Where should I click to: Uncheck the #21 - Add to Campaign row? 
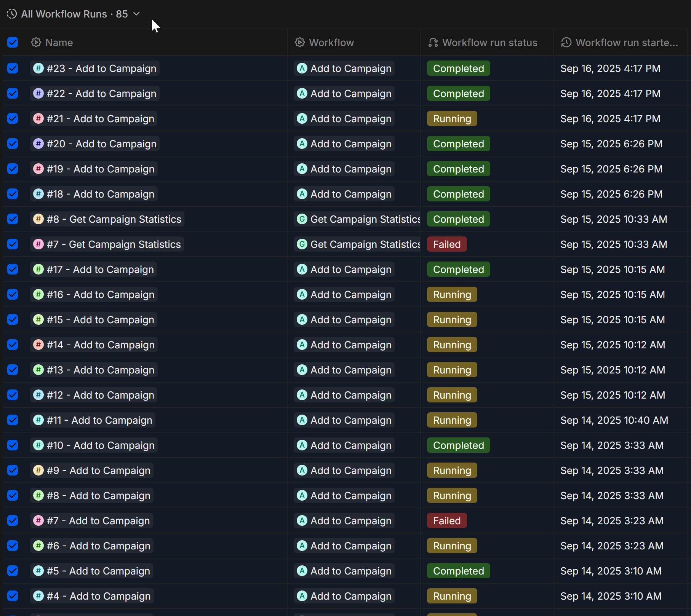click(13, 118)
